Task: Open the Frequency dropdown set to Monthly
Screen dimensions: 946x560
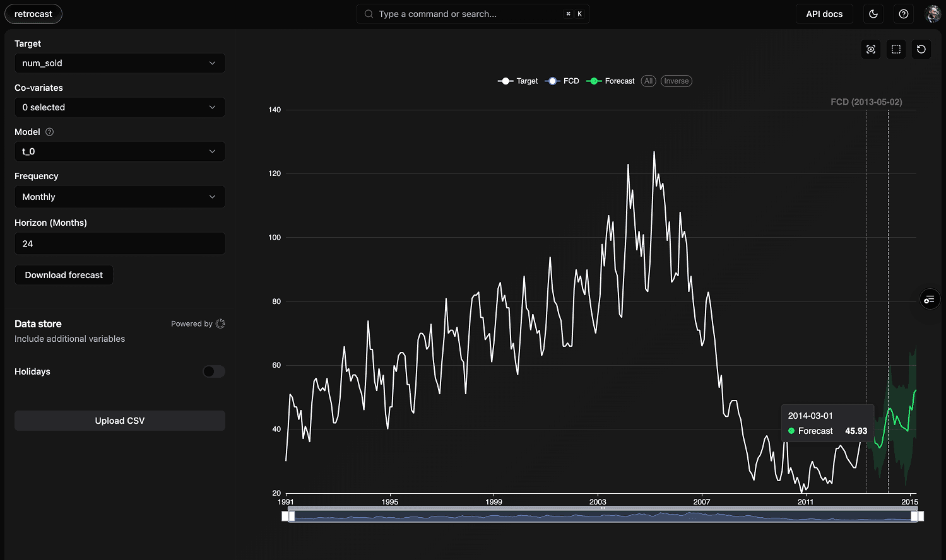Action: (x=119, y=197)
